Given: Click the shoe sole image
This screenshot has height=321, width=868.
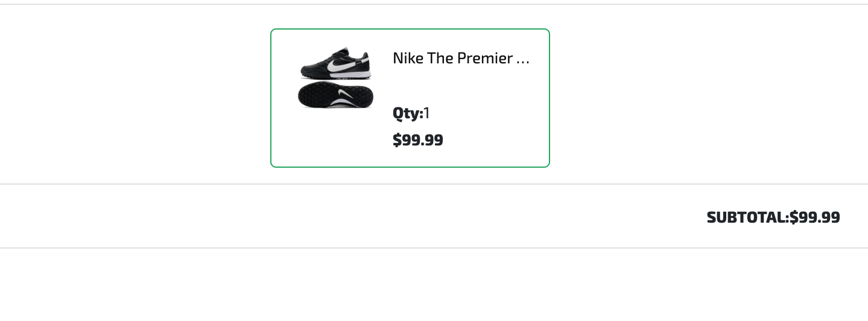Looking at the screenshot, I should pyautogui.click(x=335, y=95).
